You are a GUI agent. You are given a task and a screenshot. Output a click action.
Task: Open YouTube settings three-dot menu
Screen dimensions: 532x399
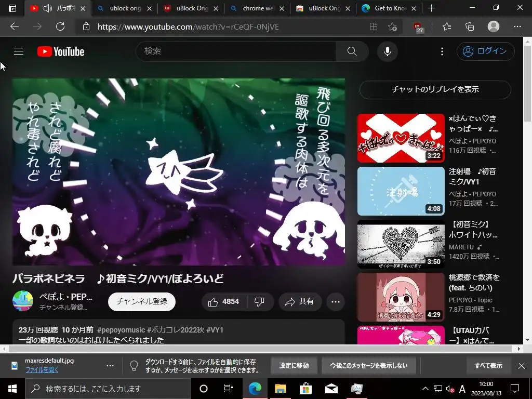tap(442, 51)
